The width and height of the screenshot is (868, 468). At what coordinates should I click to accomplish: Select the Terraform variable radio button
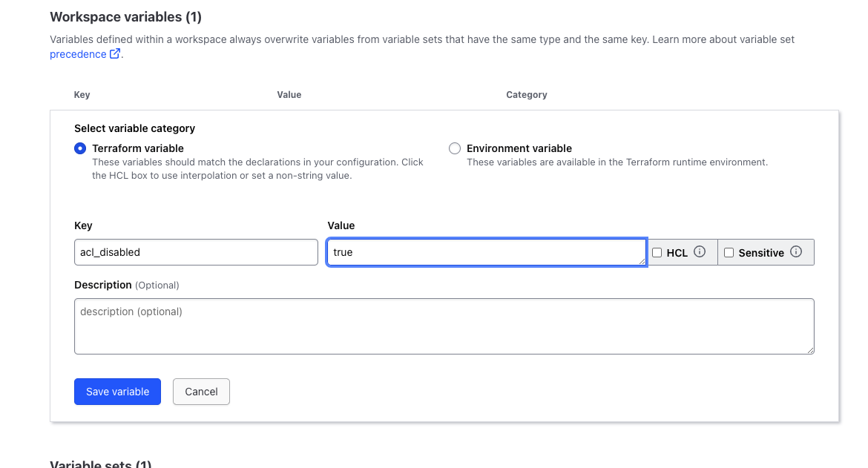coord(80,148)
